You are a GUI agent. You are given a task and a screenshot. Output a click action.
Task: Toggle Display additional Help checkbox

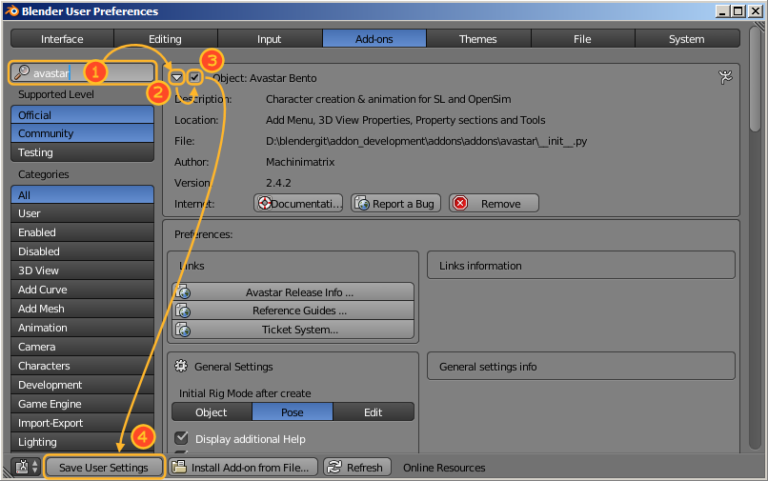[182, 438]
